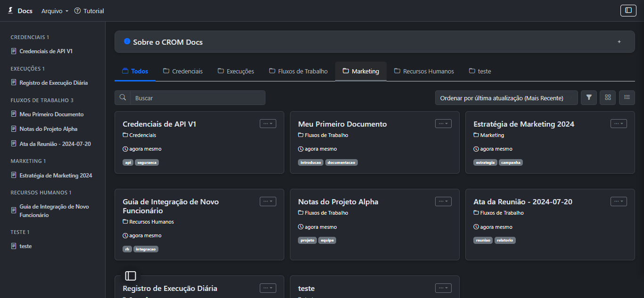This screenshot has height=298, width=644.
Task: Select Notas do Projeto Alpha in sidebar
Action: click(x=48, y=129)
